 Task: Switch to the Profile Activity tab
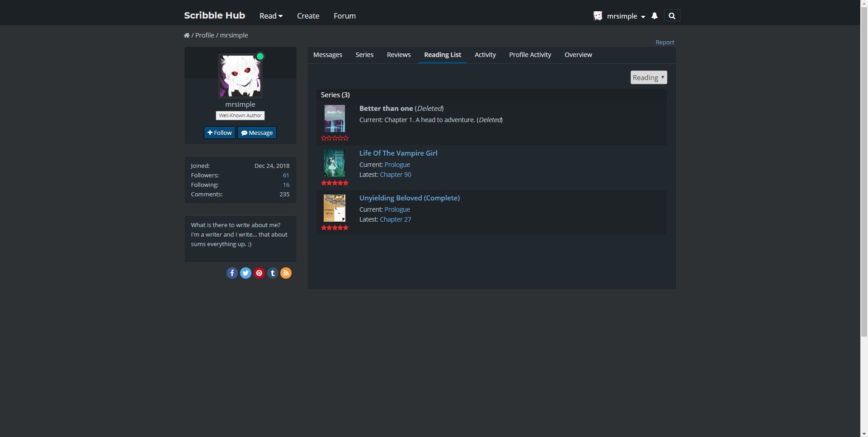click(x=530, y=55)
